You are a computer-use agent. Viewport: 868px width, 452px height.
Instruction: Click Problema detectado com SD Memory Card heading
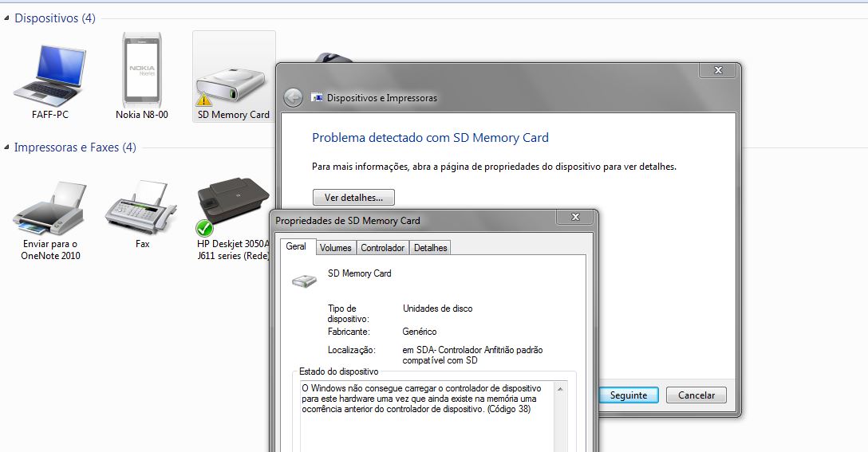click(430, 138)
